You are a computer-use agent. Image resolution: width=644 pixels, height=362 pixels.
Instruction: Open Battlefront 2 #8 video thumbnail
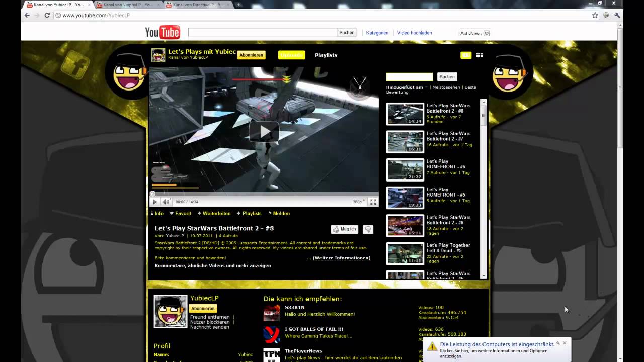pos(405,114)
